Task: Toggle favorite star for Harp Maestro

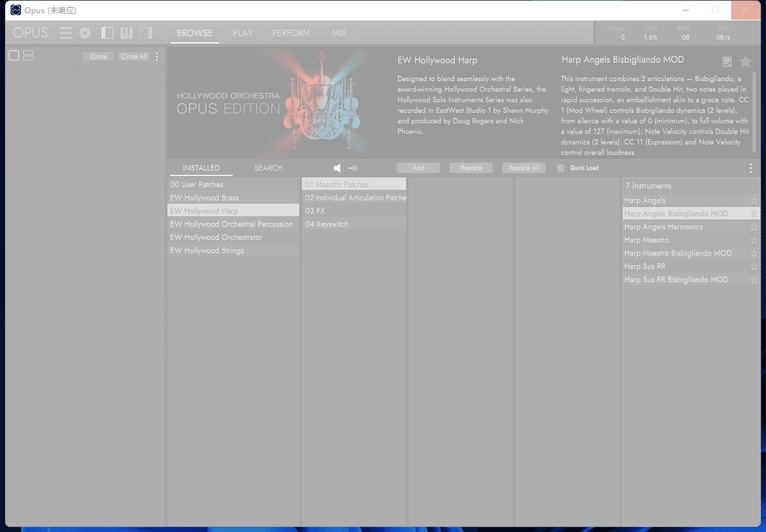Action: 753,240
